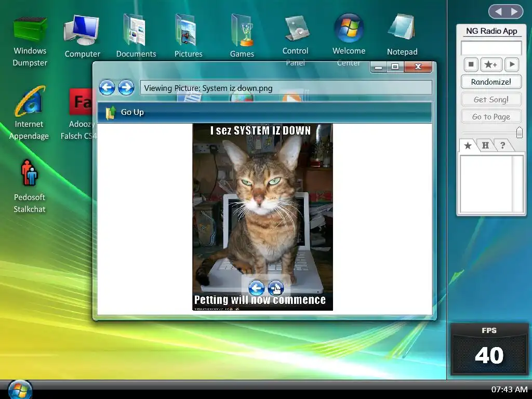Screen dimensions: 532x399
Task: Click the Viewing Picture address bar
Action: (x=286, y=88)
